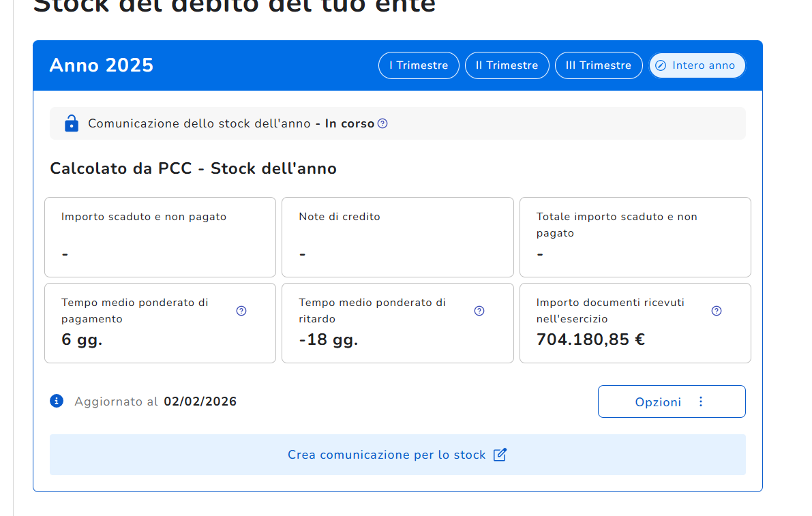Click the three-dots icon in Opzioni
Screen dimensions: 812x516
701,401
